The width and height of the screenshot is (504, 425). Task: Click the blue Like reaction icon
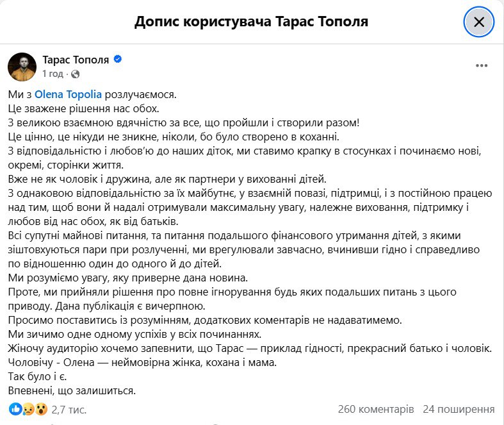pos(15,408)
